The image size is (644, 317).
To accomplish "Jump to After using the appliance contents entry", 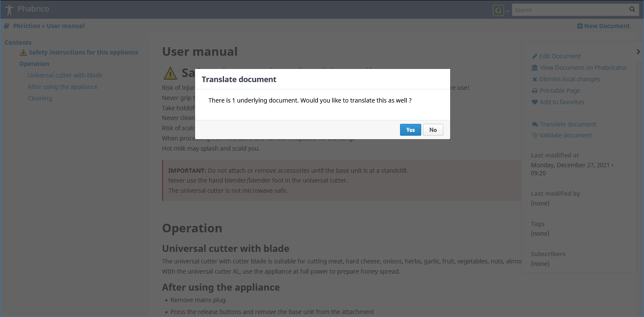I will pyautogui.click(x=62, y=87).
